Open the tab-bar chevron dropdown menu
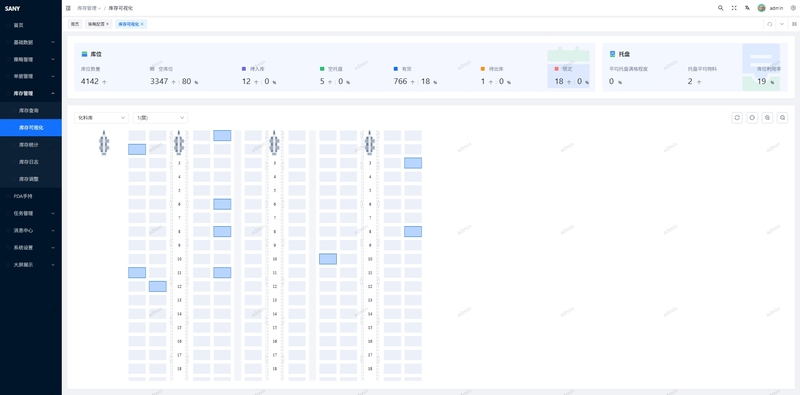The width and height of the screenshot is (800, 395). click(x=782, y=24)
